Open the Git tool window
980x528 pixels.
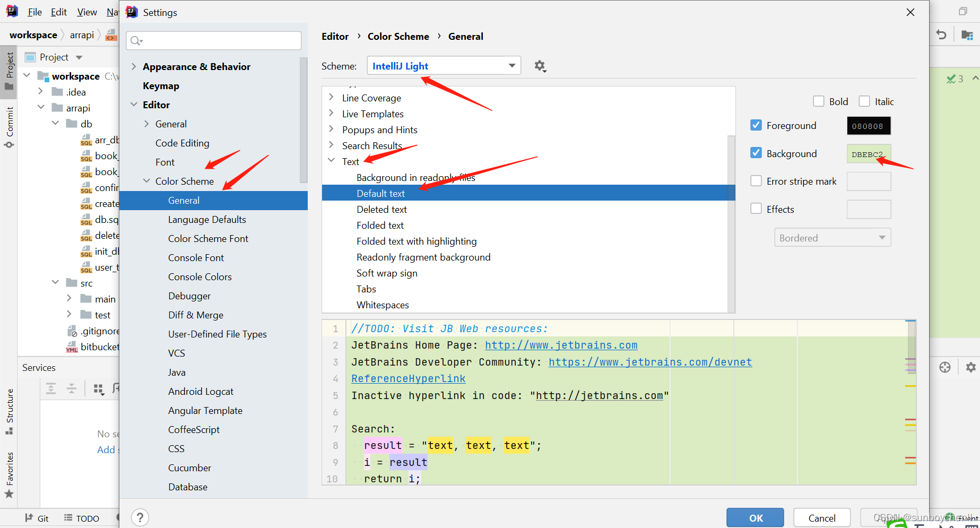tap(37, 518)
